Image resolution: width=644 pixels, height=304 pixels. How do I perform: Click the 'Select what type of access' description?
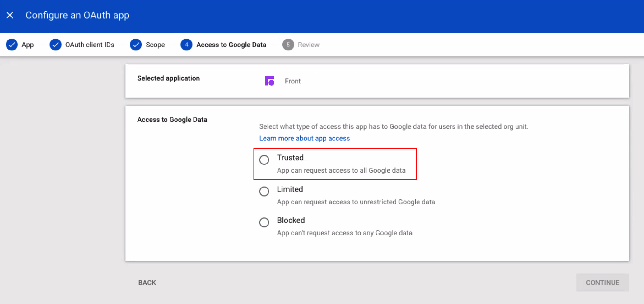point(394,126)
